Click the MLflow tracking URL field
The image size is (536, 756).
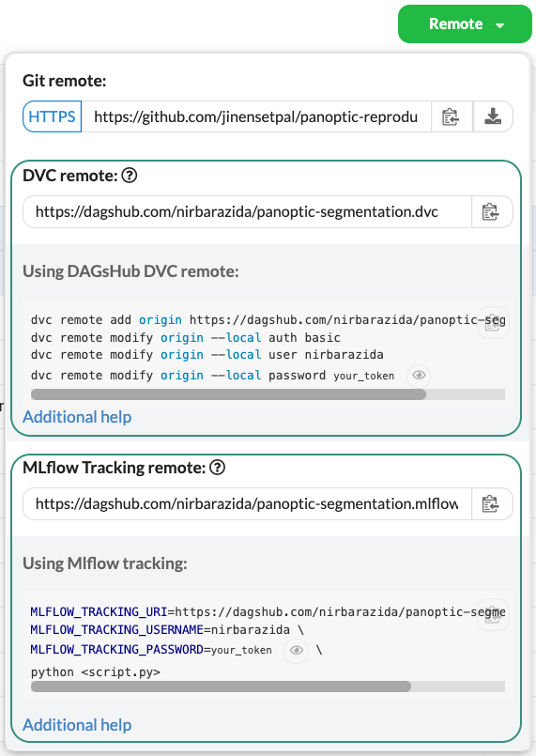tap(247, 503)
